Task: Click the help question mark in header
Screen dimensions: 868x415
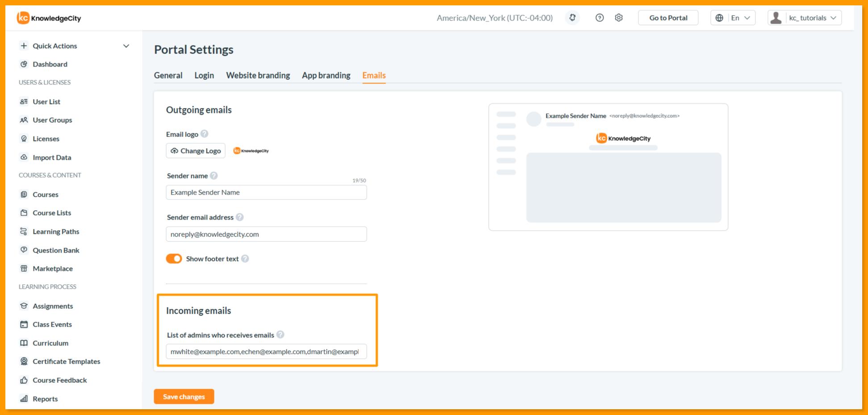Action: click(600, 18)
